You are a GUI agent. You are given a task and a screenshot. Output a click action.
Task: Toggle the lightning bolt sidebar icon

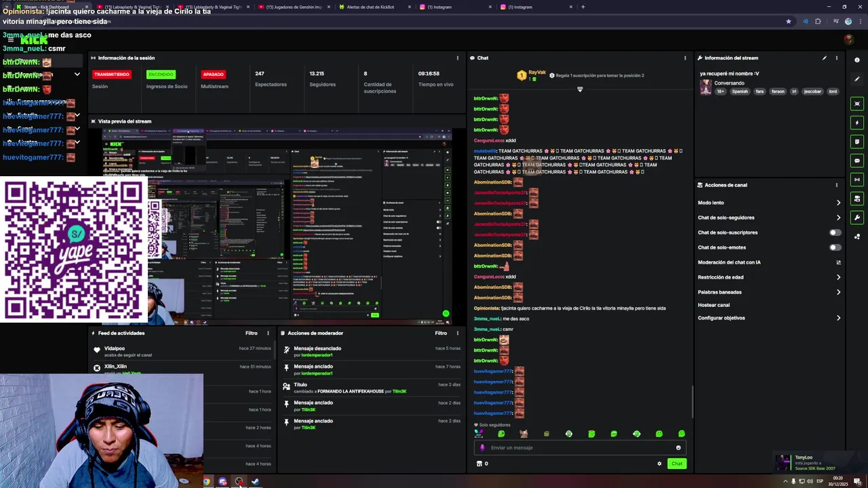coord(857,123)
